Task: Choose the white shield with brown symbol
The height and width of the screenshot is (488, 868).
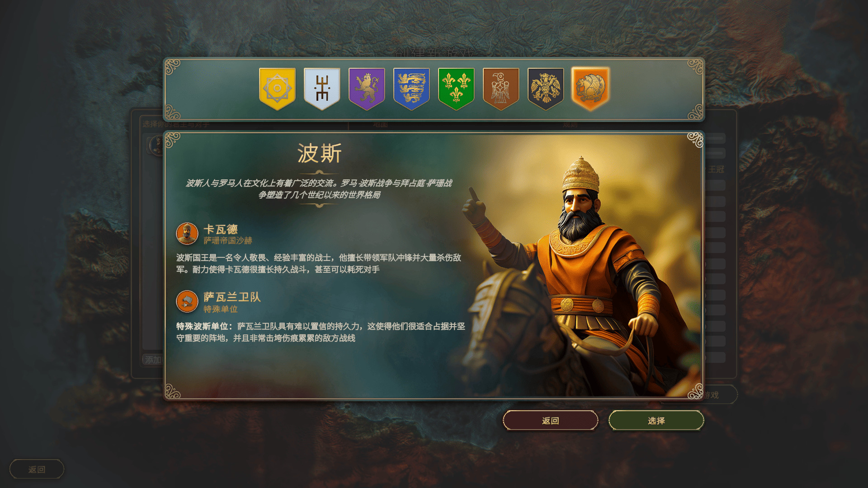Action: point(322,89)
